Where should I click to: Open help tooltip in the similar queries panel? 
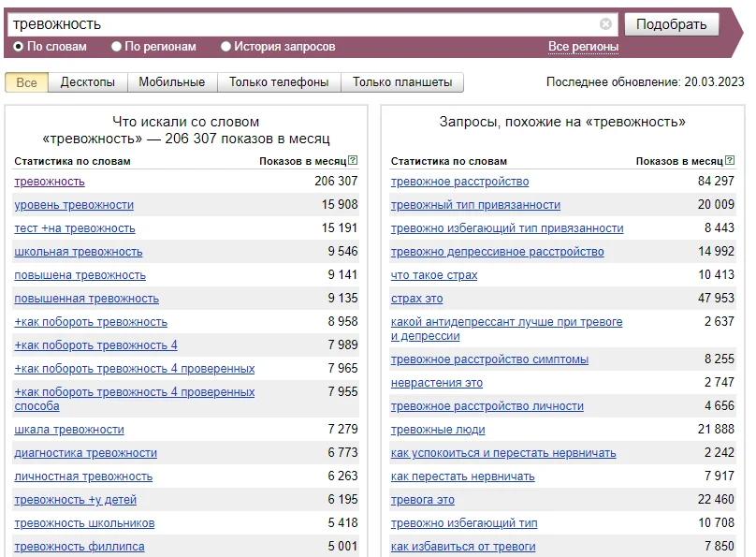click(x=729, y=162)
